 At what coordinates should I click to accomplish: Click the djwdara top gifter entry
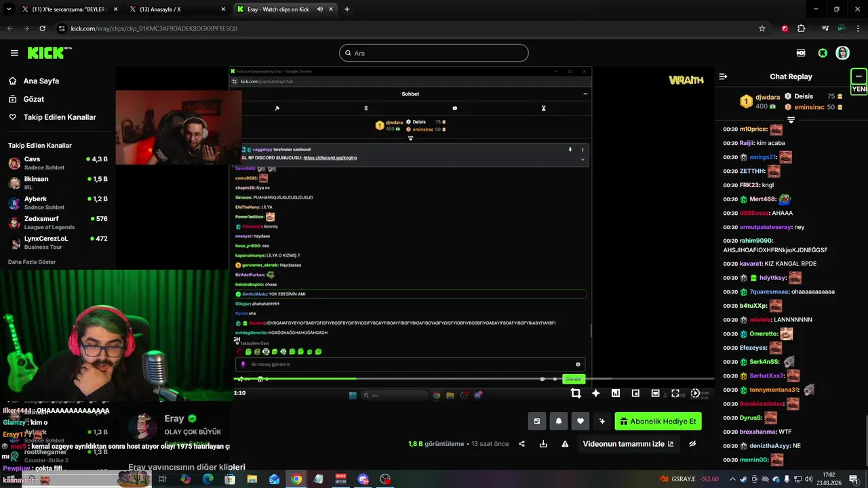point(760,102)
